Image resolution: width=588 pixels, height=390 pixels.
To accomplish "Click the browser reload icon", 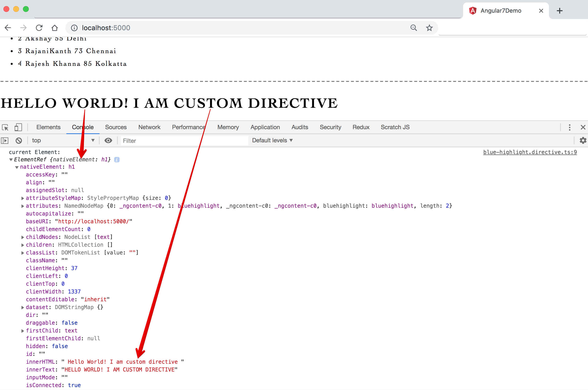I will [x=39, y=28].
